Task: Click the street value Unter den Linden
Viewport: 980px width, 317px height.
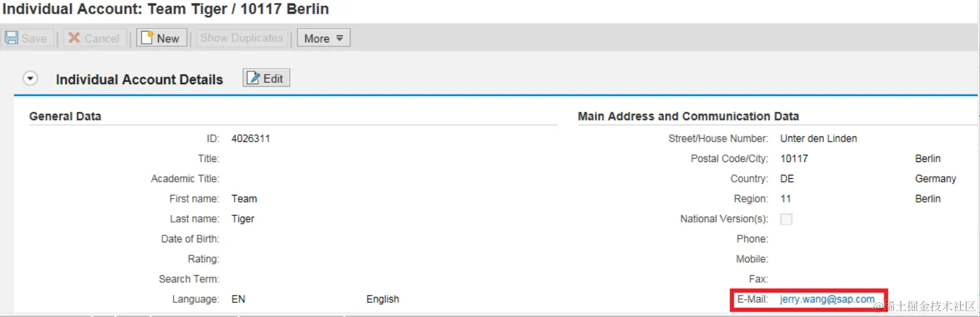Action: point(819,138)
